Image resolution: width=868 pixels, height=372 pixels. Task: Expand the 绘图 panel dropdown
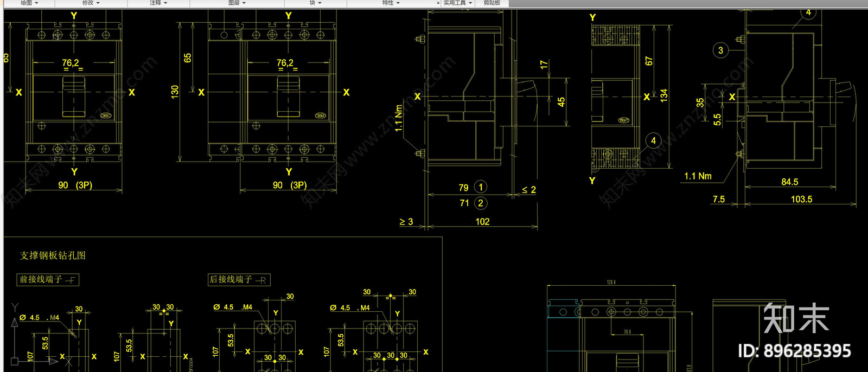(29, 3)
